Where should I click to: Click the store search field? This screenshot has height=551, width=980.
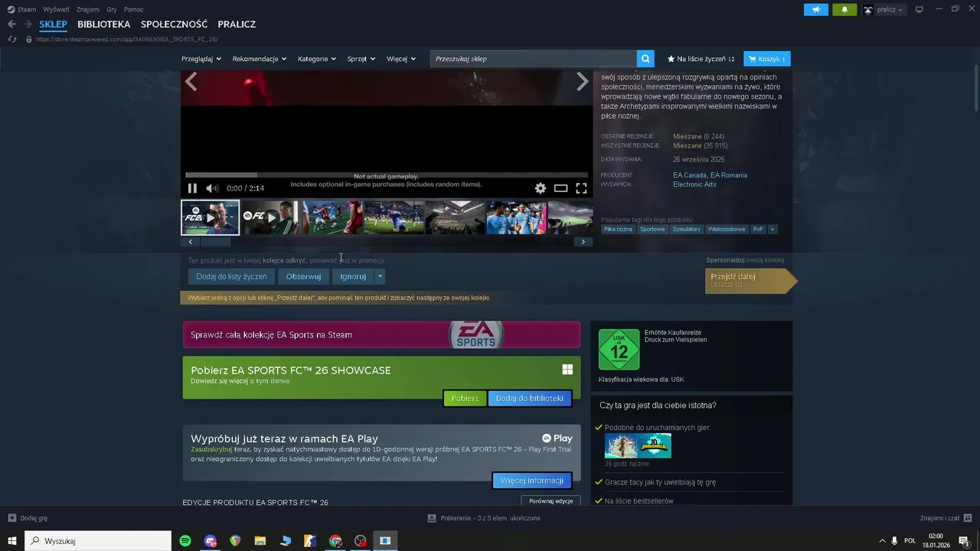point(534,59)
